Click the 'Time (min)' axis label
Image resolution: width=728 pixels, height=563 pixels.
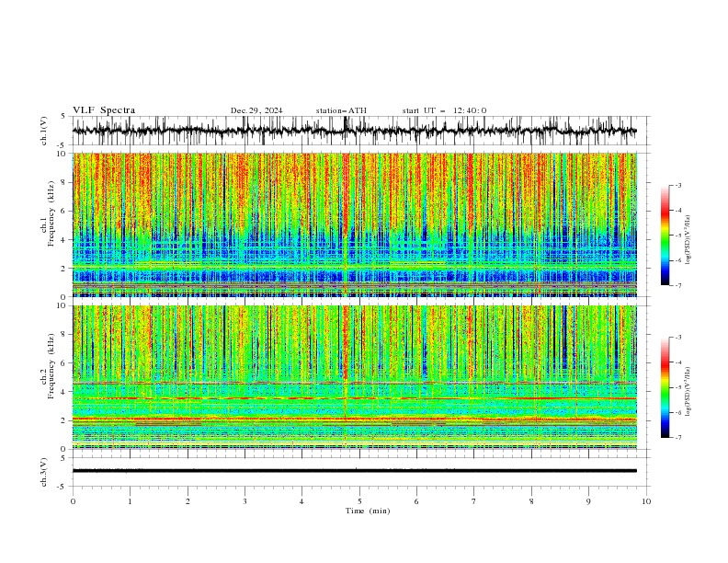(x=368, y=511)
